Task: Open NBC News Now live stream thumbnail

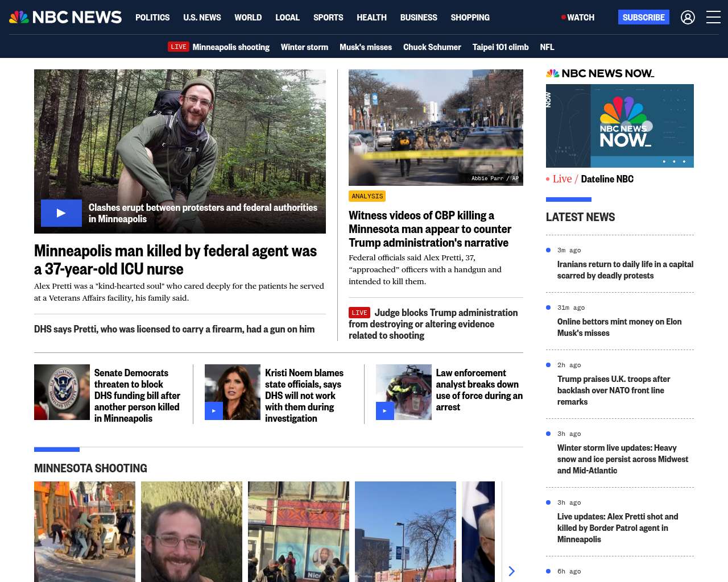Action: pyautogui.click(x=619, y=126)
